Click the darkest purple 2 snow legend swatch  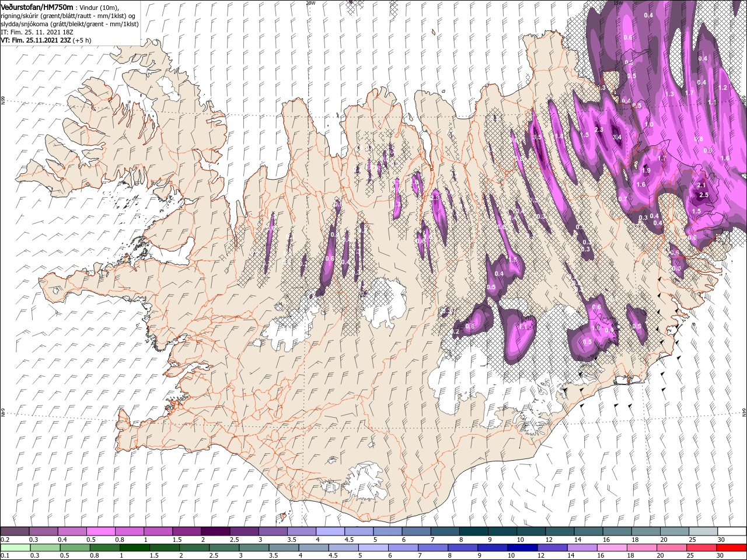click(x=215, y=531)
